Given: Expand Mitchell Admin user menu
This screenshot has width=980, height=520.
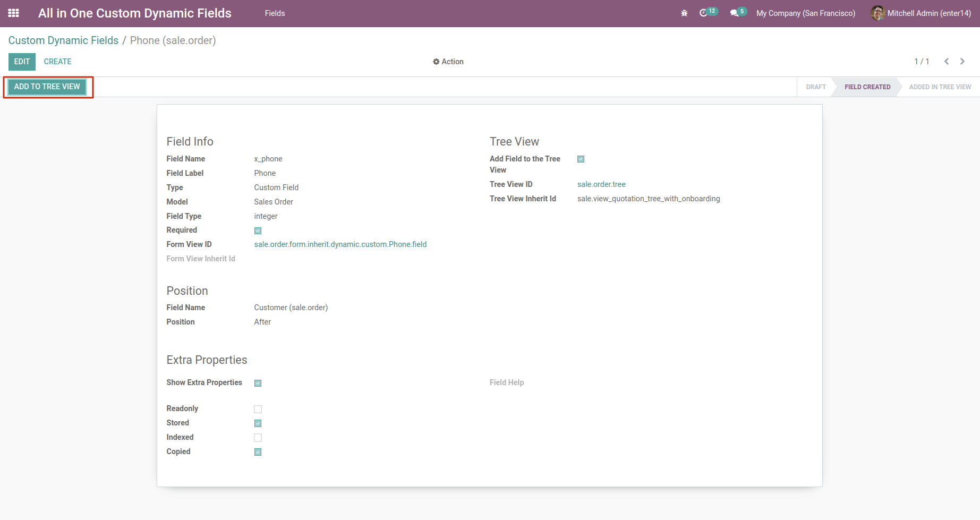Looking at the screenshot, I should point(928,13).
